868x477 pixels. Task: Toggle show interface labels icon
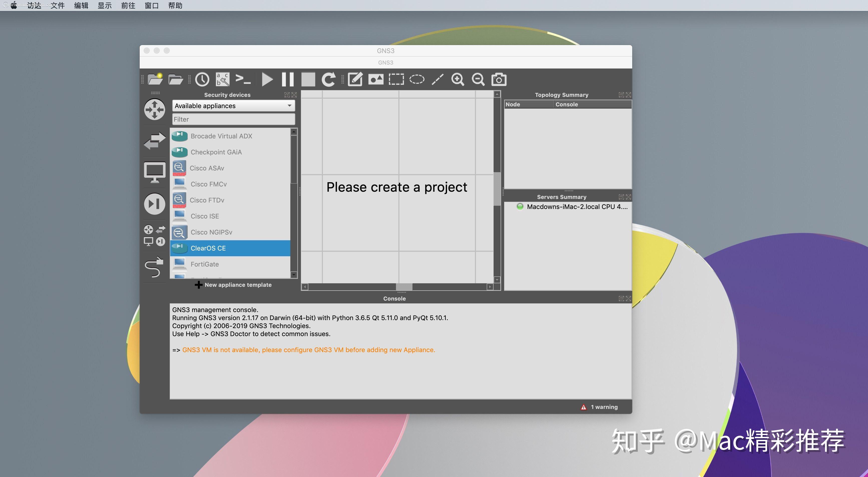[x=223, y=80]
